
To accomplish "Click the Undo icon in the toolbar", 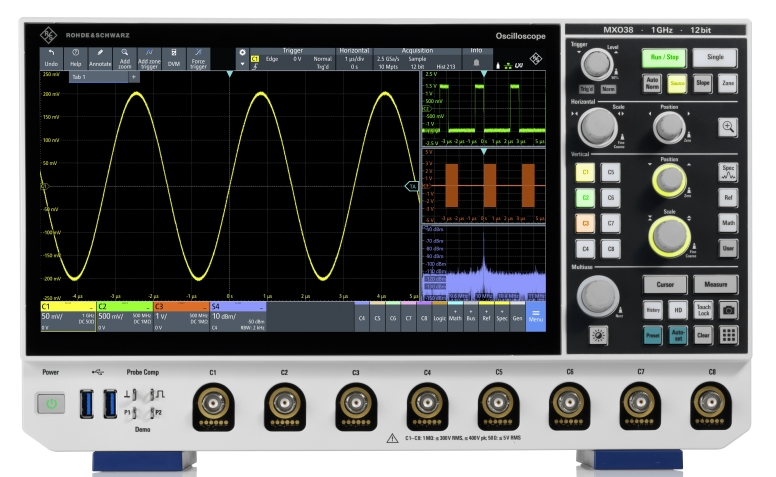I will tap(52, 57).
